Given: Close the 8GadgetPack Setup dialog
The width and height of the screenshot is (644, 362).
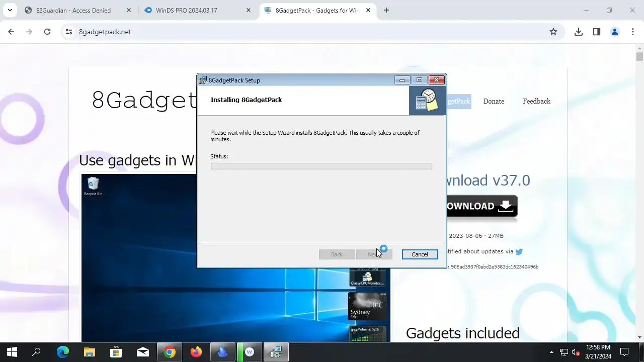Looking at the screenshot, I should [x=436, y=80].
